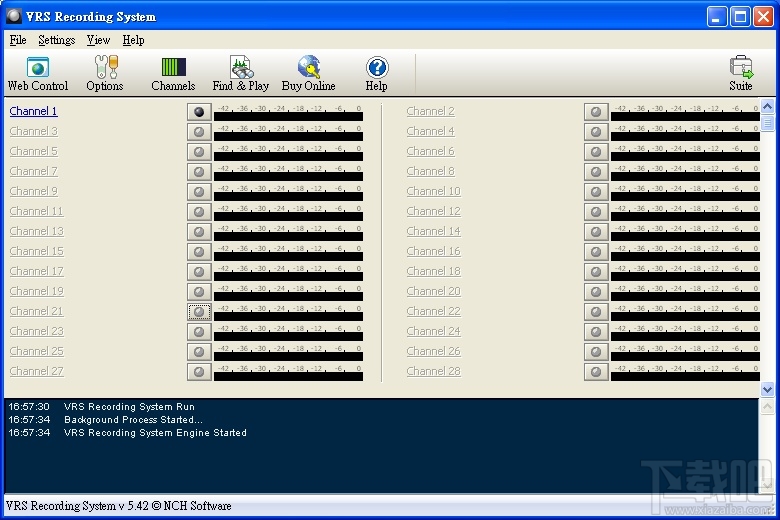780x520 pixels.
Task: Open the Settings menu
Action: tap(57, 40)
